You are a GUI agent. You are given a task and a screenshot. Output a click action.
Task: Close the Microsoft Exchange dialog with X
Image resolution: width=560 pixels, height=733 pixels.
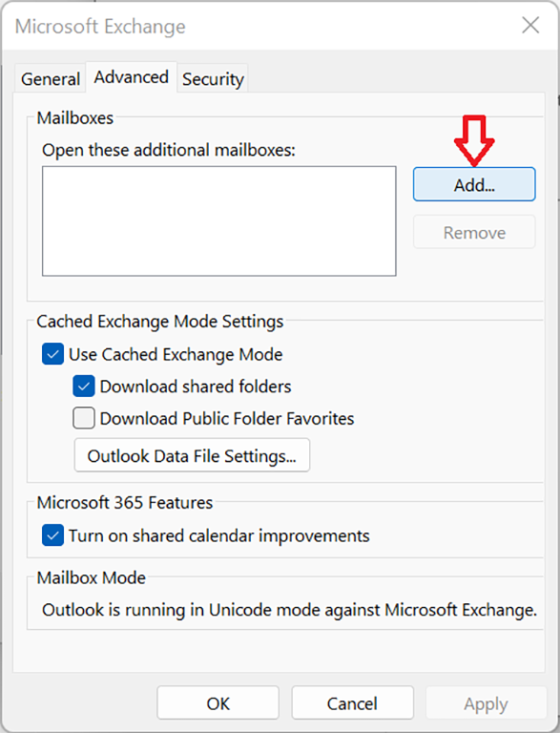click(530, 25)
